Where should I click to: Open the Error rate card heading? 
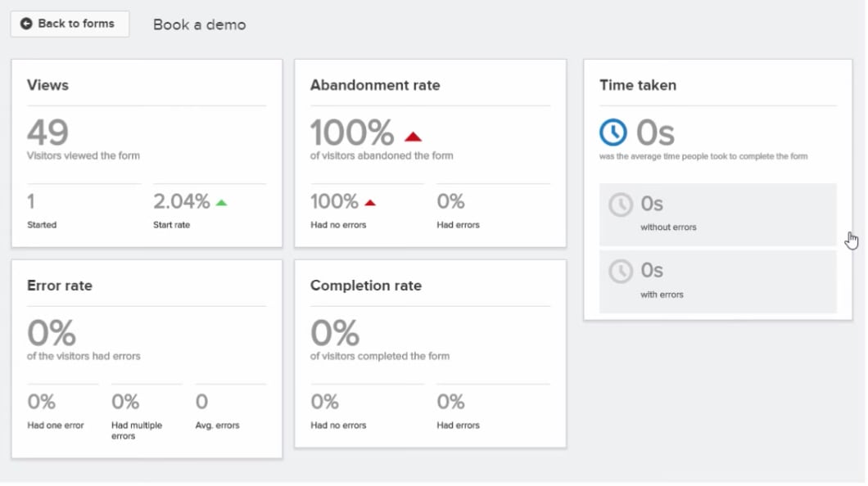(59, 286)
